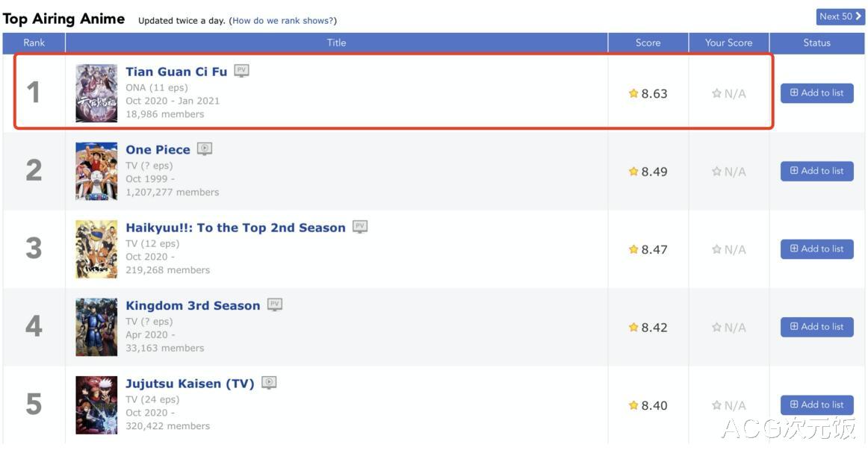Viewport: 868px width, 456px height.
Task: Open 'How do we rank shows?' link
Action: pos(282,20)
